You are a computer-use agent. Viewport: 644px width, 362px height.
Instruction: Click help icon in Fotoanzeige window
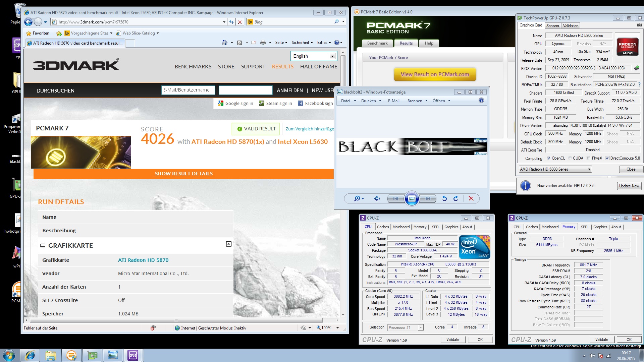point(481,100)
